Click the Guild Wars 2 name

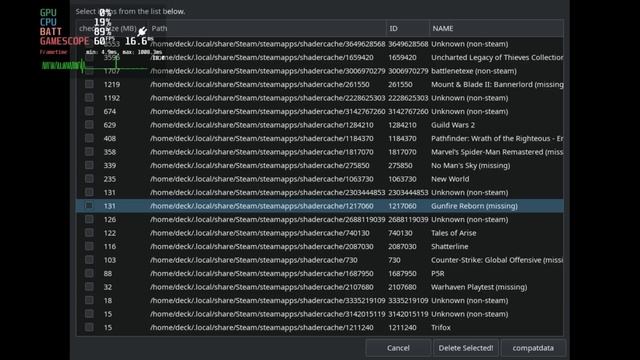[x=453, y=125]
